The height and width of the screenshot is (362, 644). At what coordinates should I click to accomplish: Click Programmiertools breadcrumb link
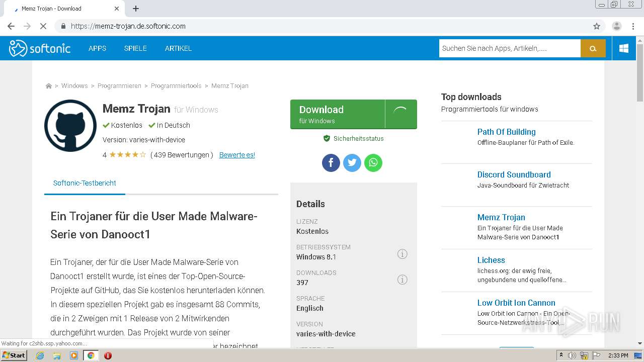coord(176,86)
